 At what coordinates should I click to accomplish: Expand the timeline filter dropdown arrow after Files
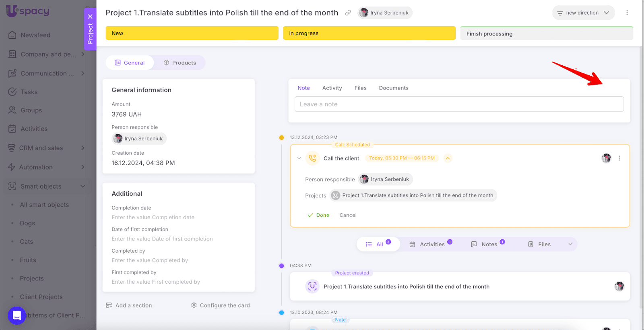coord(570,244)
